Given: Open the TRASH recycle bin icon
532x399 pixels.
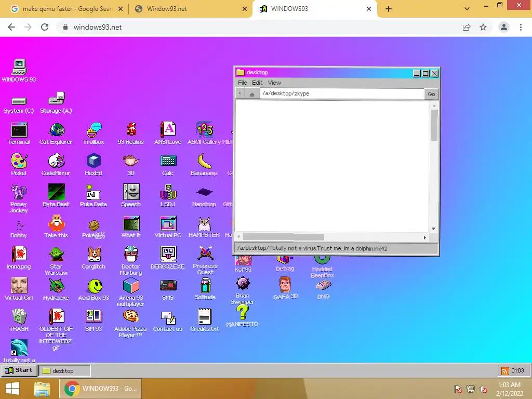Looking at the screenshot, I should point(19,320).
